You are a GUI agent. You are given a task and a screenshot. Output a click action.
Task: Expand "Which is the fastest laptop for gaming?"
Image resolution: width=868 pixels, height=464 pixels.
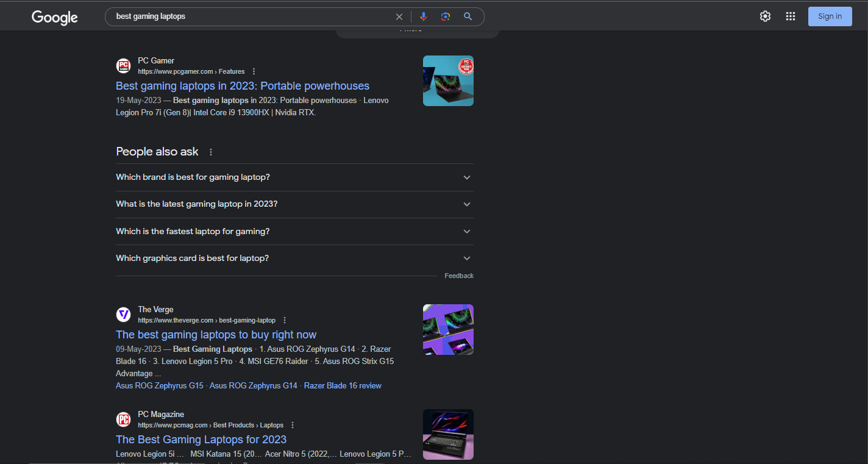[x=294, y=232]
